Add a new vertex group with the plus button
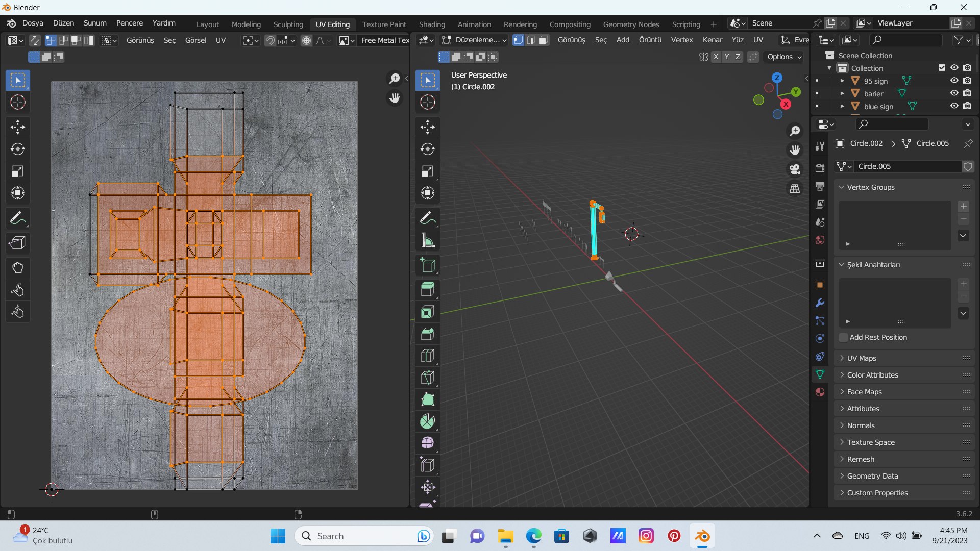The height and width of the screenshot is (551, 980). click(x=963, y=206)
